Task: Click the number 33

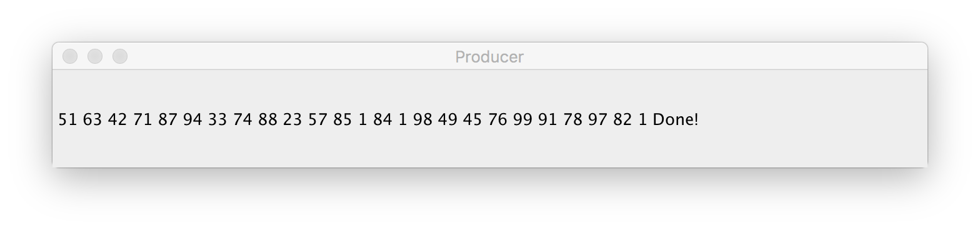Action: [217, 119]
